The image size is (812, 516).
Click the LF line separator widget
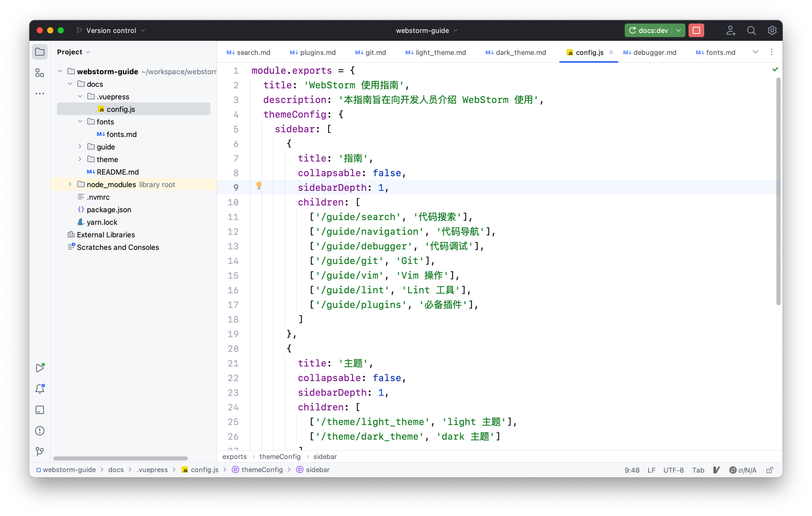(x=651, y=470)
